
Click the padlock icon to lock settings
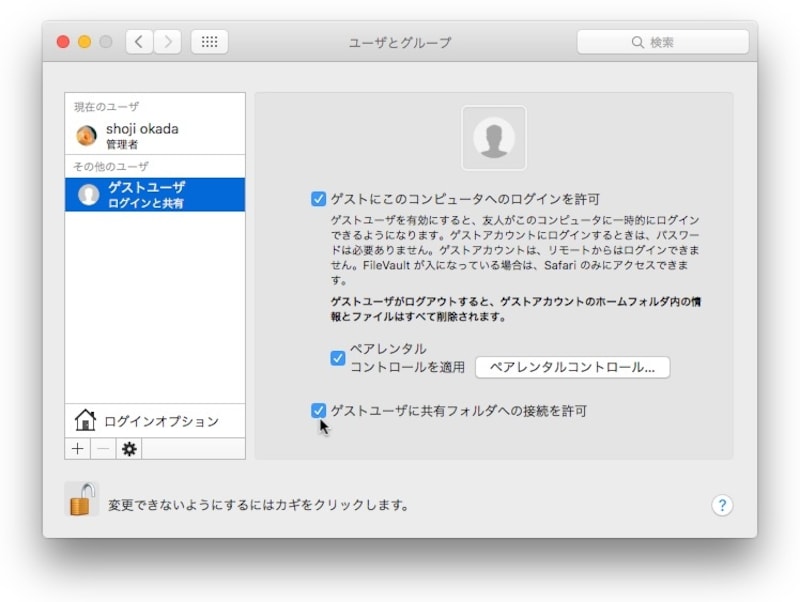click(82, 499)
